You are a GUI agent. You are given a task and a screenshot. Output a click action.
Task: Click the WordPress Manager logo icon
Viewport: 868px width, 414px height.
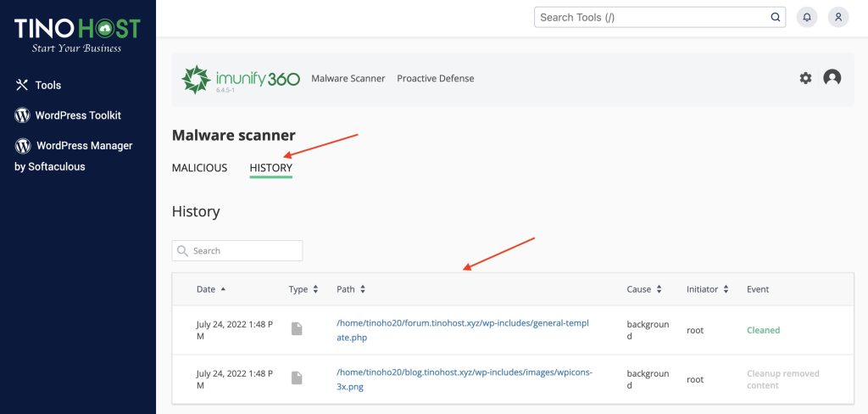(x=23, y=146)
